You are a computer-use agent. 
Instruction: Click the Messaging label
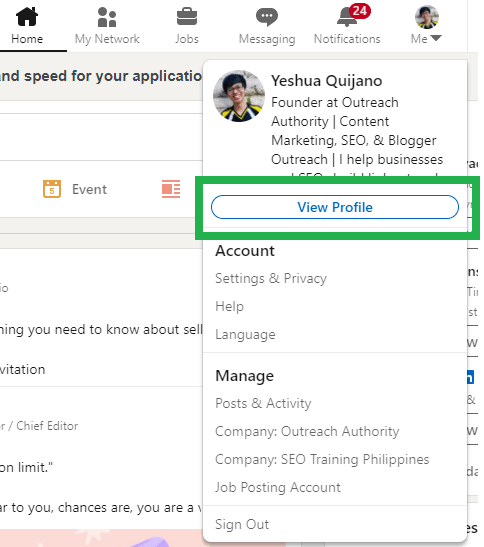[267, 39]
